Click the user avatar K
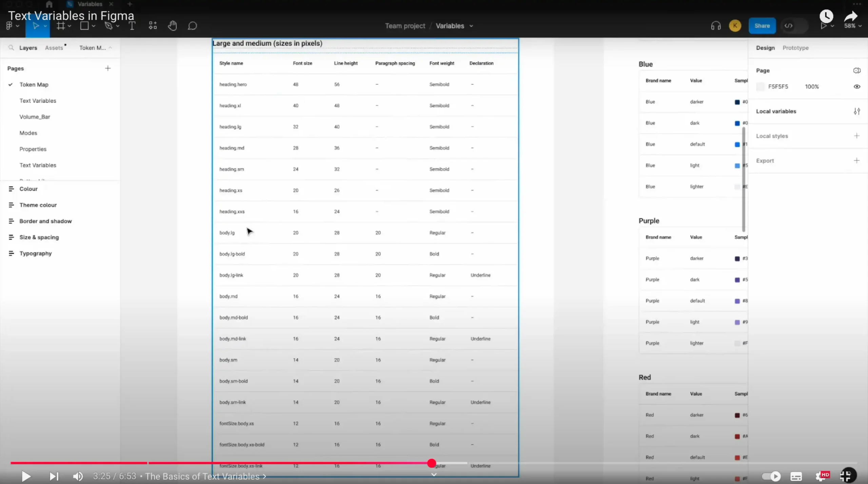 click(735, 26)
